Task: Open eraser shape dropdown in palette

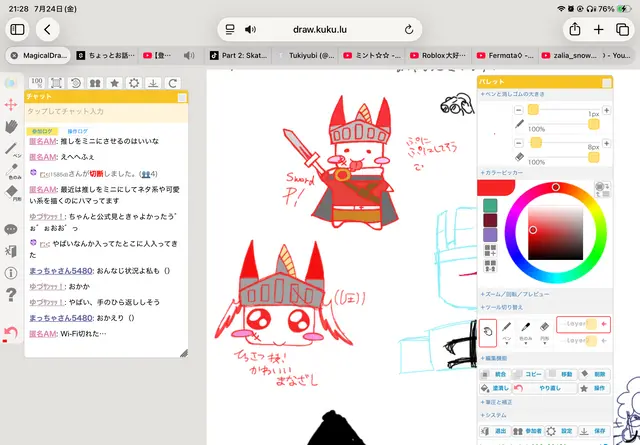Action: (x=544, y=343)
